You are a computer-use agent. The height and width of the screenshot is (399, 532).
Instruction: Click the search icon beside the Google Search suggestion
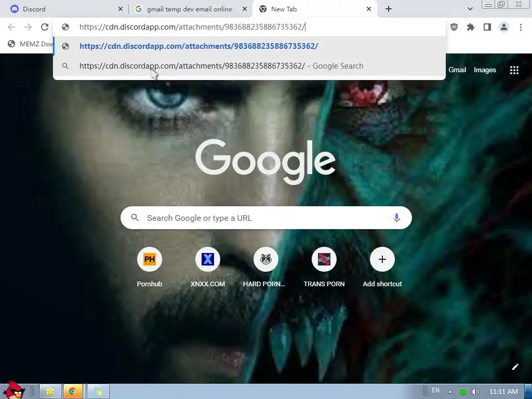[65, 66]
